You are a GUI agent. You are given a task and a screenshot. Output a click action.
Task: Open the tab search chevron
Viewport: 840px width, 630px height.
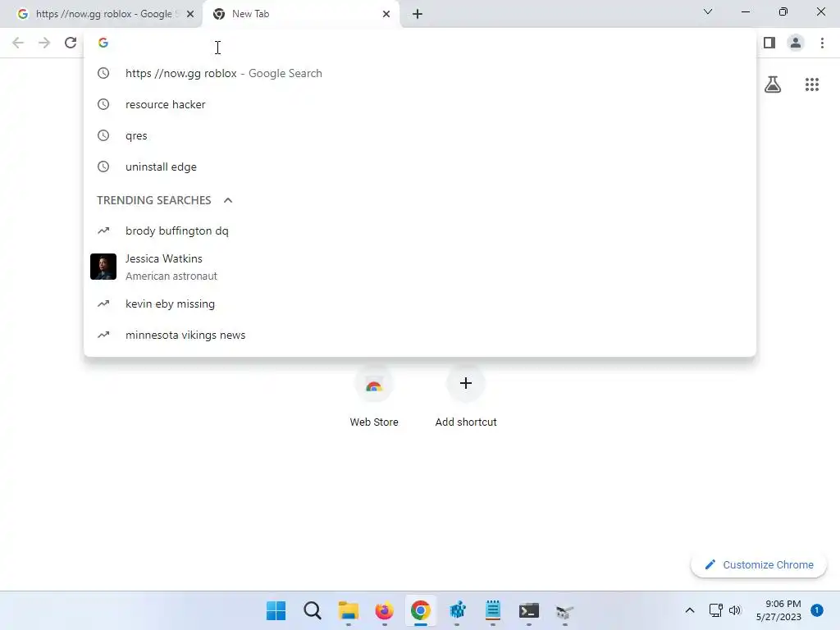[707, 11]
